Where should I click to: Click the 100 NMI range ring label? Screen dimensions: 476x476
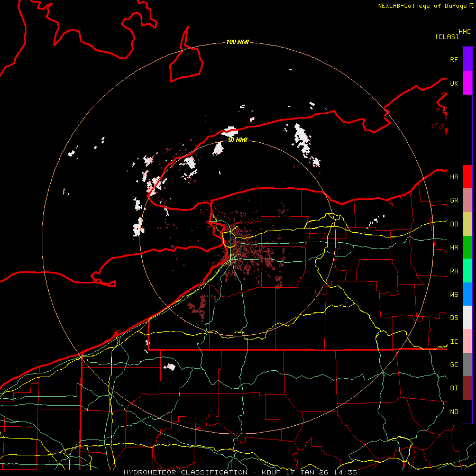click(x=237, y=42)
